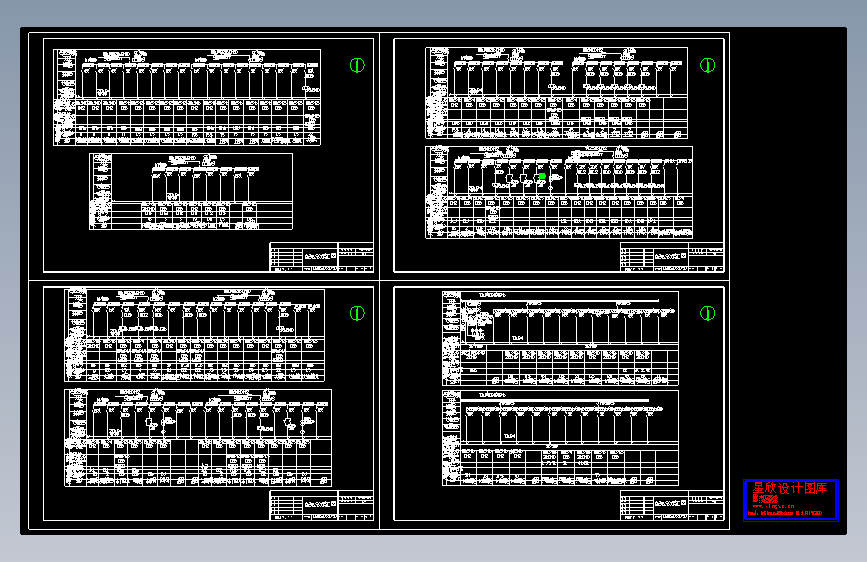Image resolution: width=867 pixels, height=562 pixels.
Task: Click the green circle marker in the top-left sheet
Action: click(357, 65)
